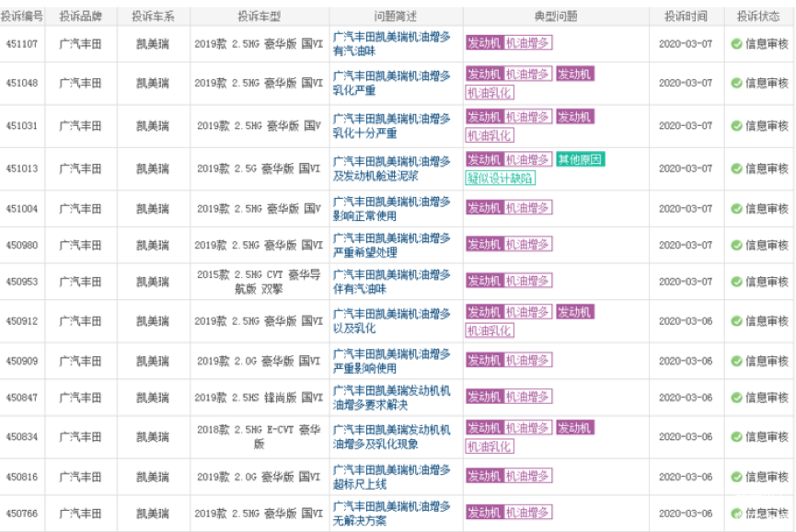
Task: Click green check icon for complaint 450912
Action: coord(736,321)
